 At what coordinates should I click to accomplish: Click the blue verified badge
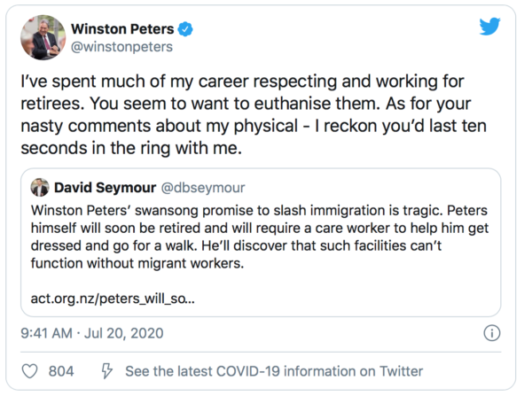click(185, 28)
